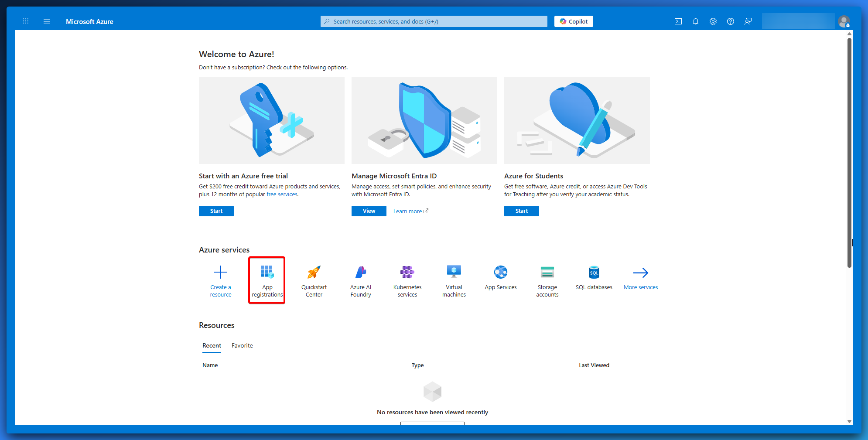Open the free services link

pyautogui.click(x=282, y=194)
